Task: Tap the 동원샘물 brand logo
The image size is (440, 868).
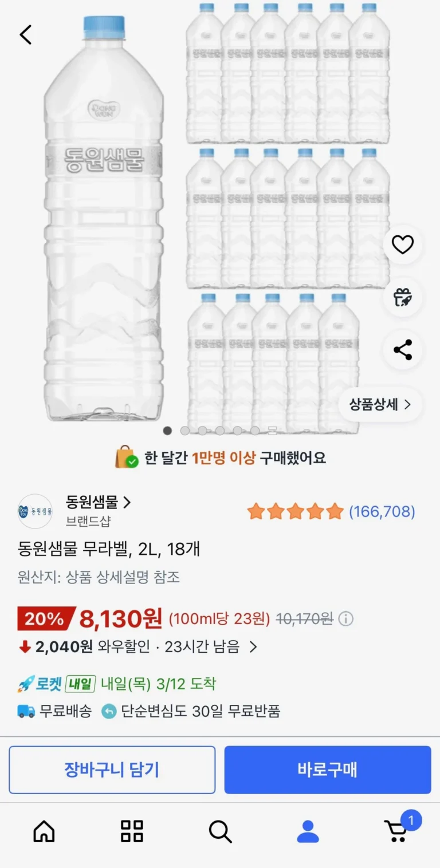Action: click(x=35, y=511)
